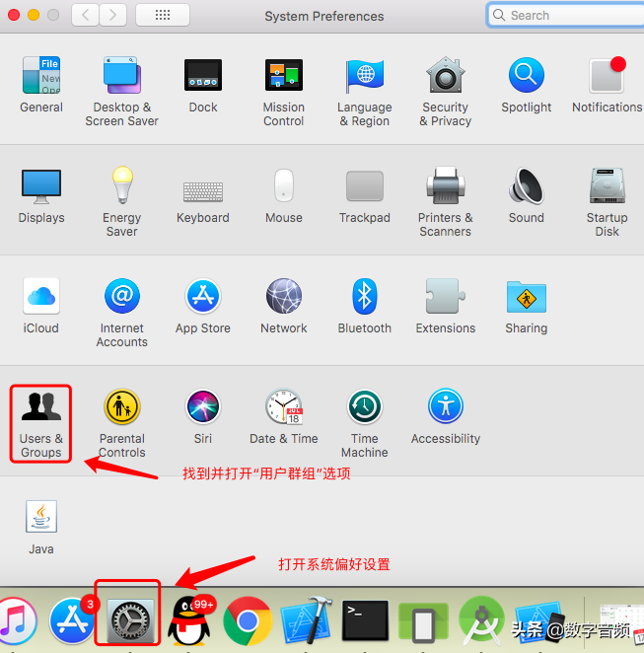644x653 pixels.
Task: Focus the Search field
Action: (x=566, y=16)
